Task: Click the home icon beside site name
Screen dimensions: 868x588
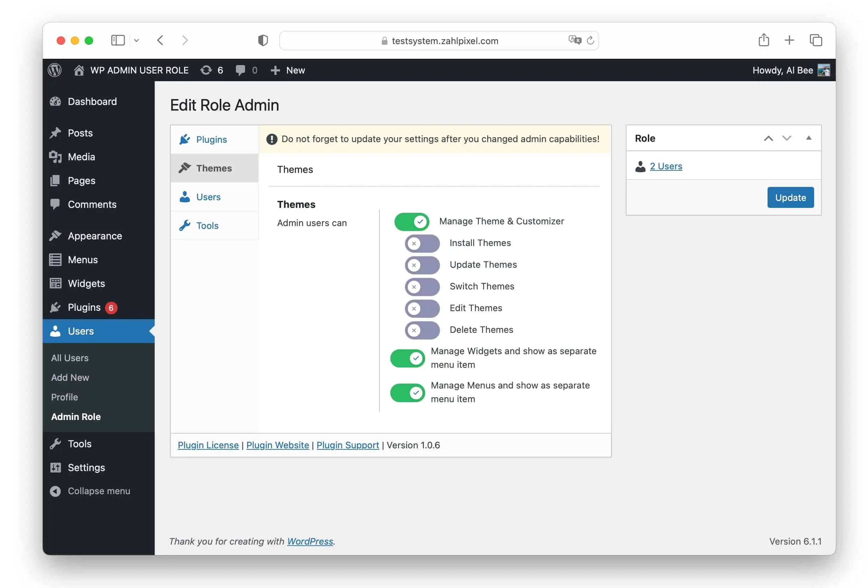Action: pos(79,70)
